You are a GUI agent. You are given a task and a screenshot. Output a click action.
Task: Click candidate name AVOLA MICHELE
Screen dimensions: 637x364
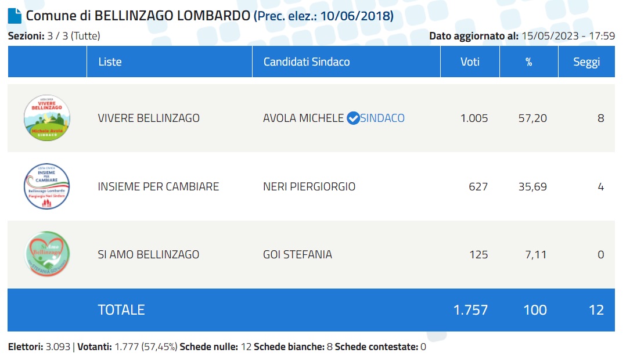click(x=303, y=118)
